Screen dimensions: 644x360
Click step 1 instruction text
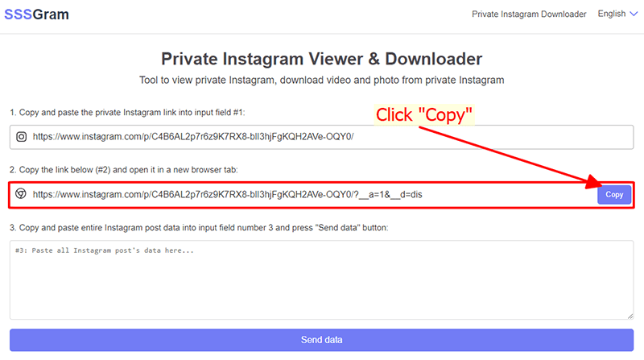127,112
